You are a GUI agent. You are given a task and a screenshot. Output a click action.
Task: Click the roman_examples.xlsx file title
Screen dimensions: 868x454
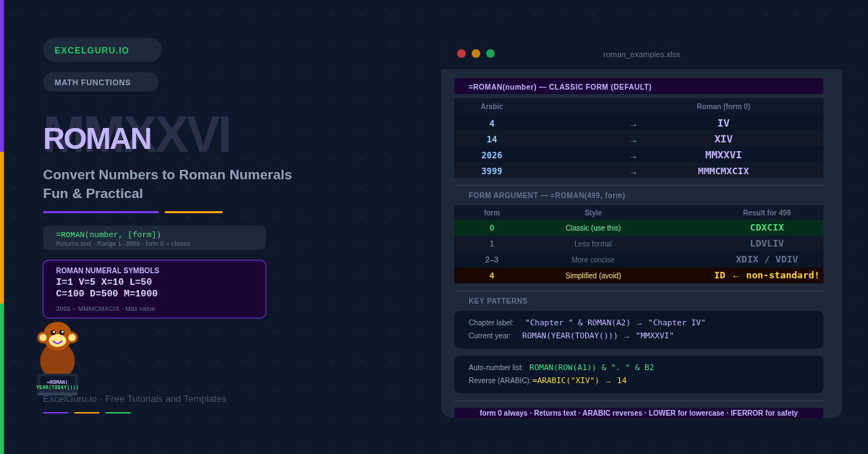(x=642, y=54)
